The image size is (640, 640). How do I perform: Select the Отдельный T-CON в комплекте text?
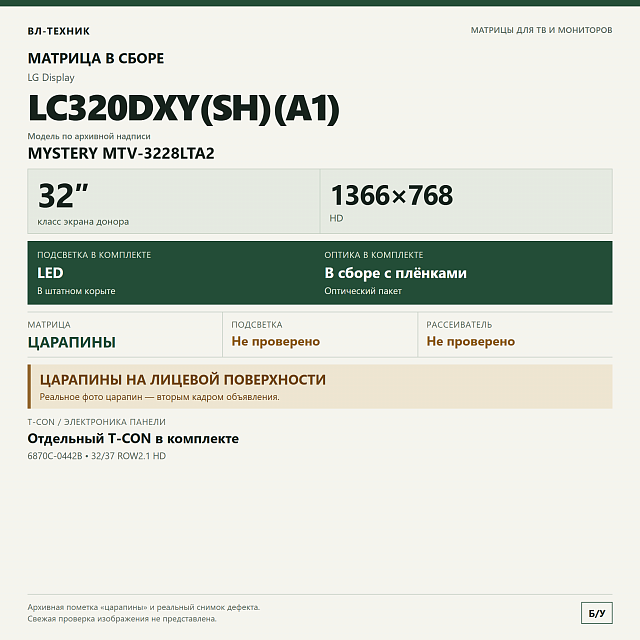tap(133, 439)
